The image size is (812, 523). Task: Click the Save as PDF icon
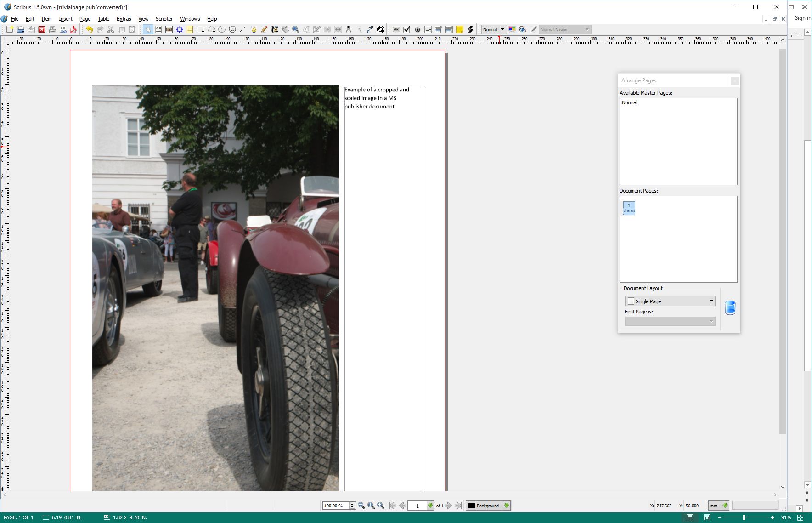[73, 29]
